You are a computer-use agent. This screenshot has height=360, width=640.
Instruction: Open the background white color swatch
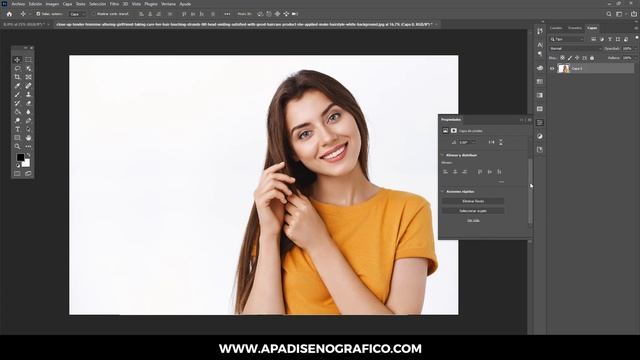[27, 164]
